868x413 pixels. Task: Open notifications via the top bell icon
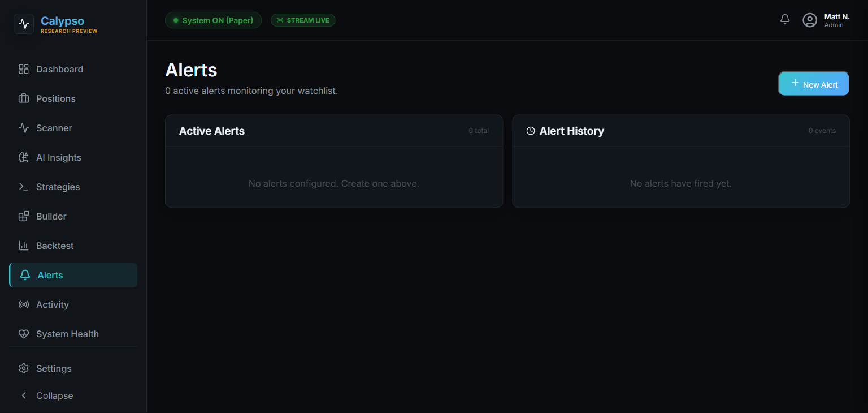point(784,19)
